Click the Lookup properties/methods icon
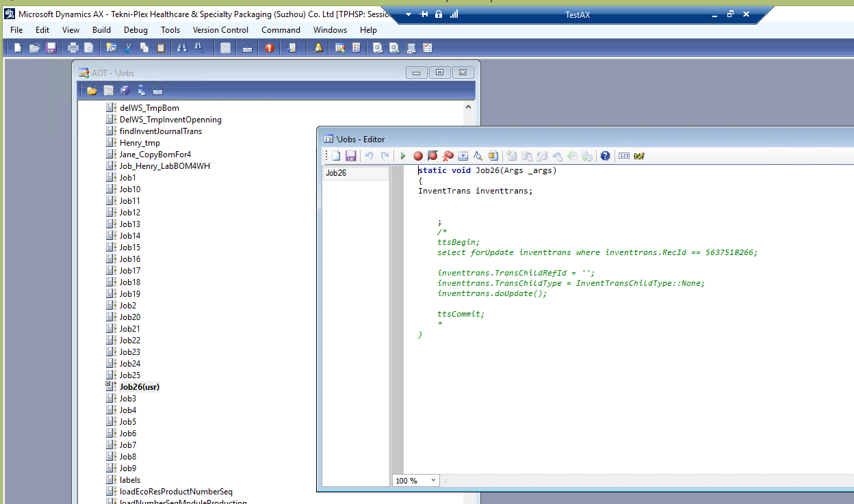 point(478,156)
